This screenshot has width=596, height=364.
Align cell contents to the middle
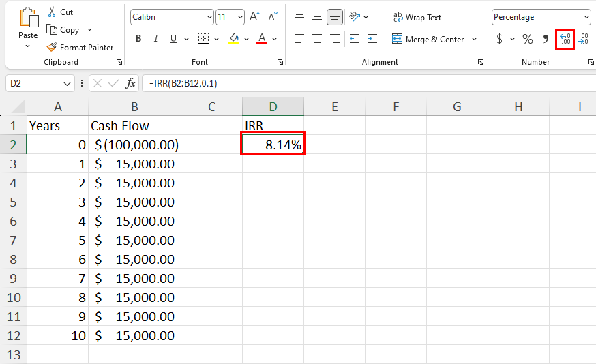coord(316,16)
